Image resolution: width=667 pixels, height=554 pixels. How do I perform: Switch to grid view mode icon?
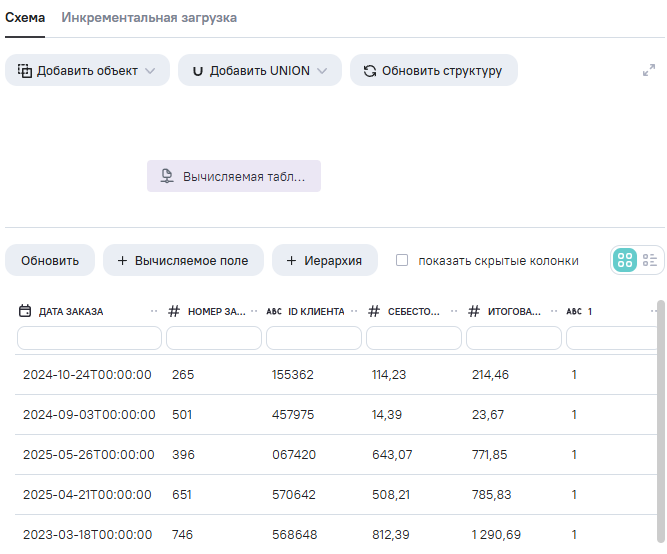[624, 260]
